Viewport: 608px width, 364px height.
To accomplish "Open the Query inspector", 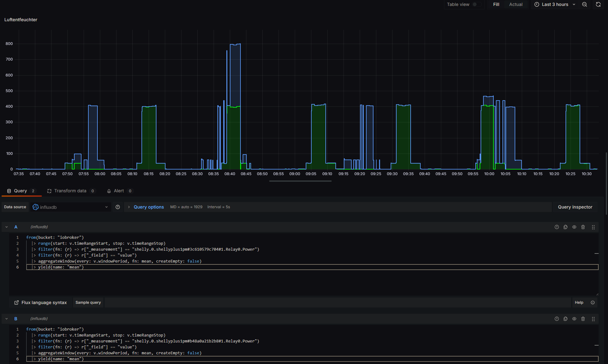I will coord(575,207).
